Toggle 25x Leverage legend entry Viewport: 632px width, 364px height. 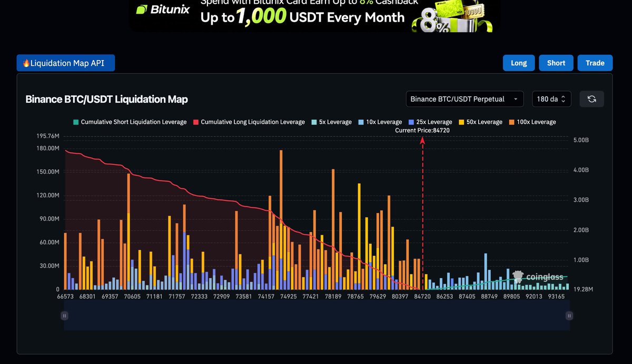[429, 122]
